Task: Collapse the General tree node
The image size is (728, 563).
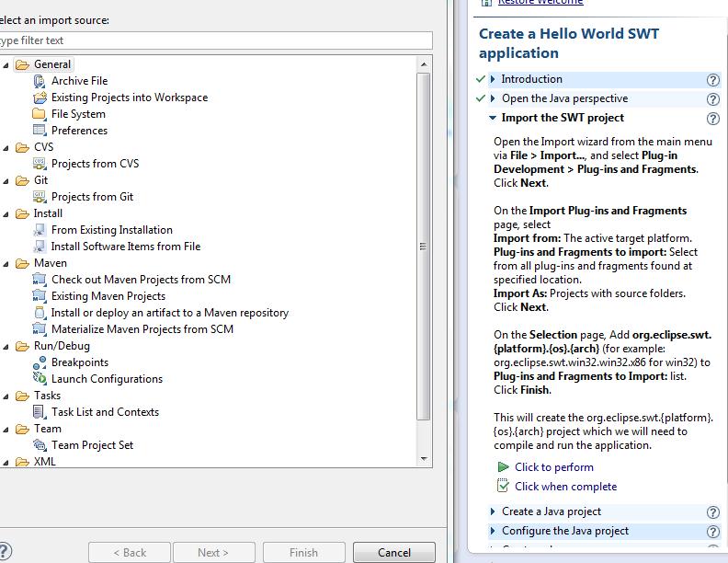Action: pos(6,65)
